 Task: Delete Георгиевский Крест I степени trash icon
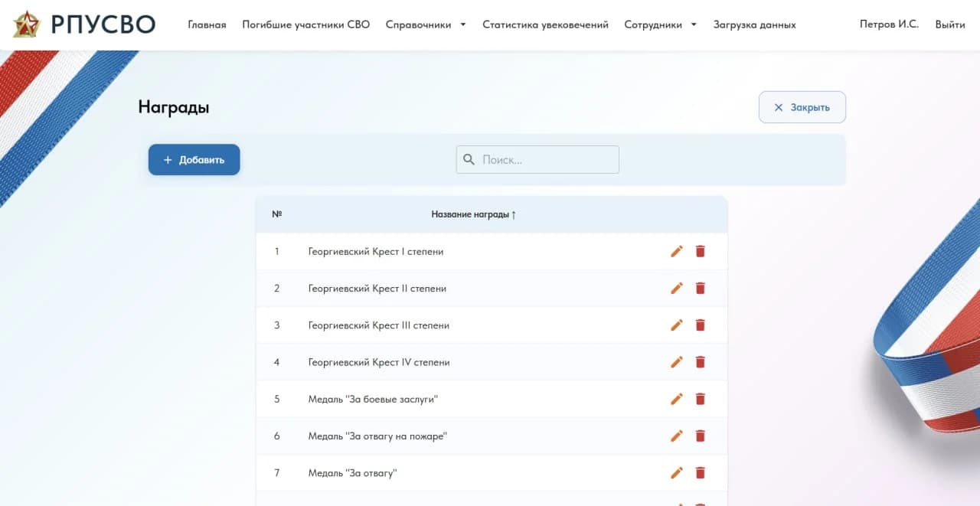tap(700, 251)
